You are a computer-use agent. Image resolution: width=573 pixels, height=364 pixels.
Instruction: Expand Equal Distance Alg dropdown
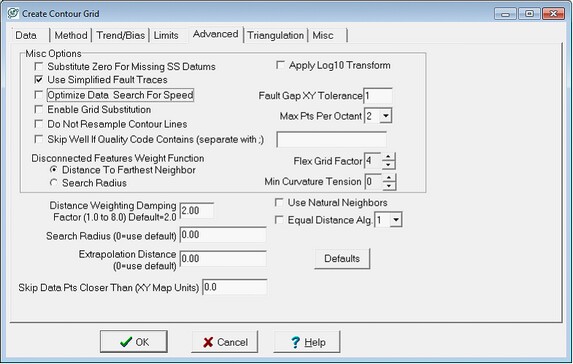pyautogui.click(x=396, y=220)
